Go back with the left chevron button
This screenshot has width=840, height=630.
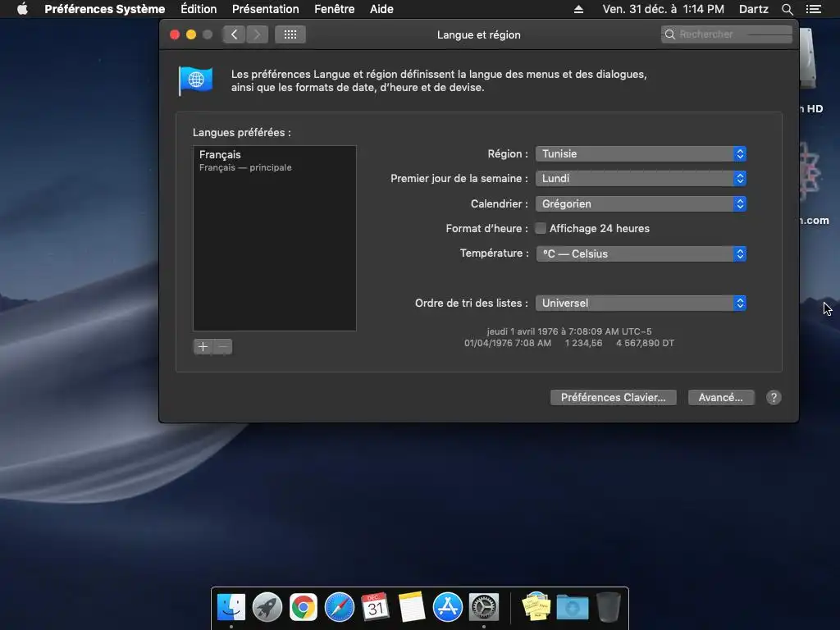pyautogui.click(x=234, y=34)
